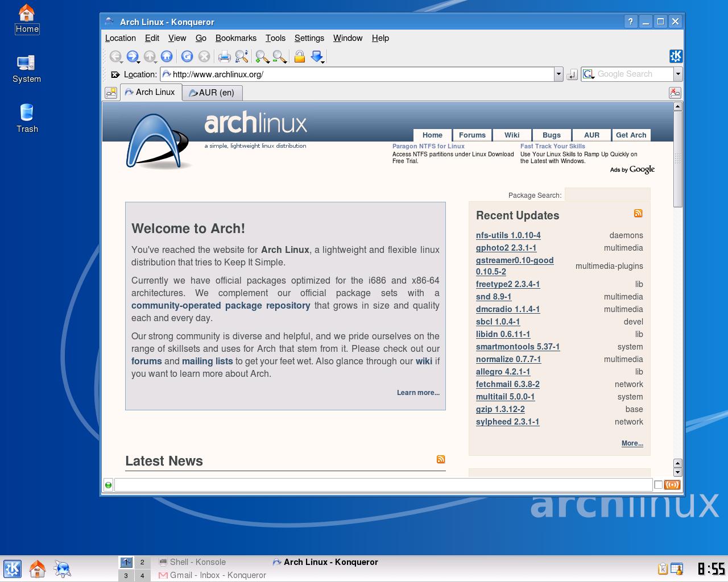Screen dimensions: 728x582
Task: Clear the location bar with the X arrow icon
Action: (x=115, y=74)
